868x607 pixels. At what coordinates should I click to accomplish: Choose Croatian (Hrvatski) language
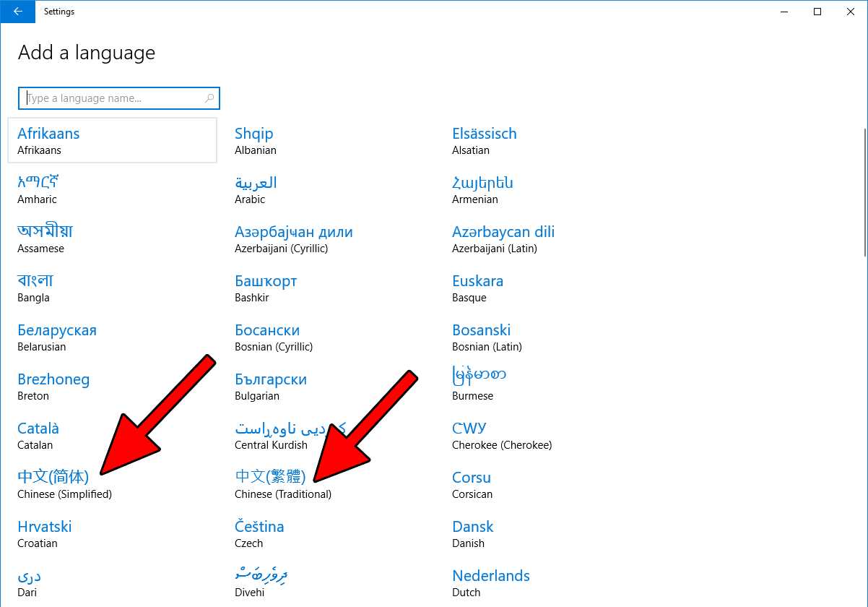45,534
